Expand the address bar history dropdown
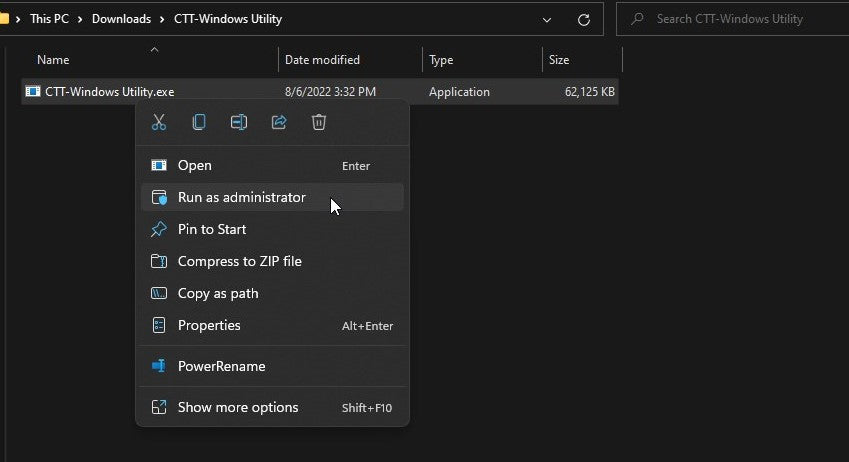 546,19
